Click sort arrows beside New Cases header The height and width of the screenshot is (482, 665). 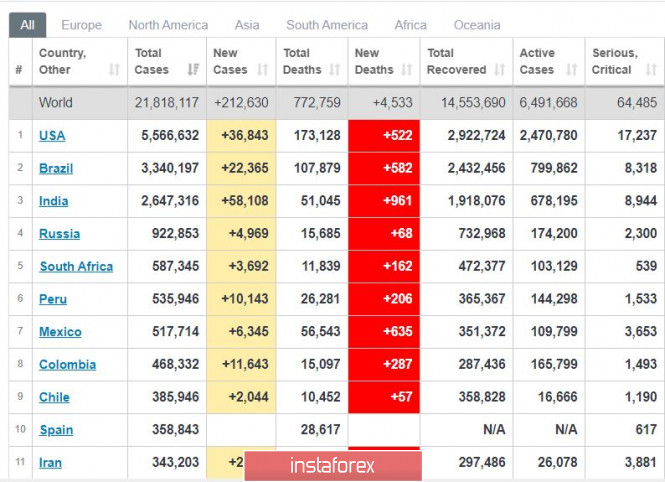click(x=263, y=70)
